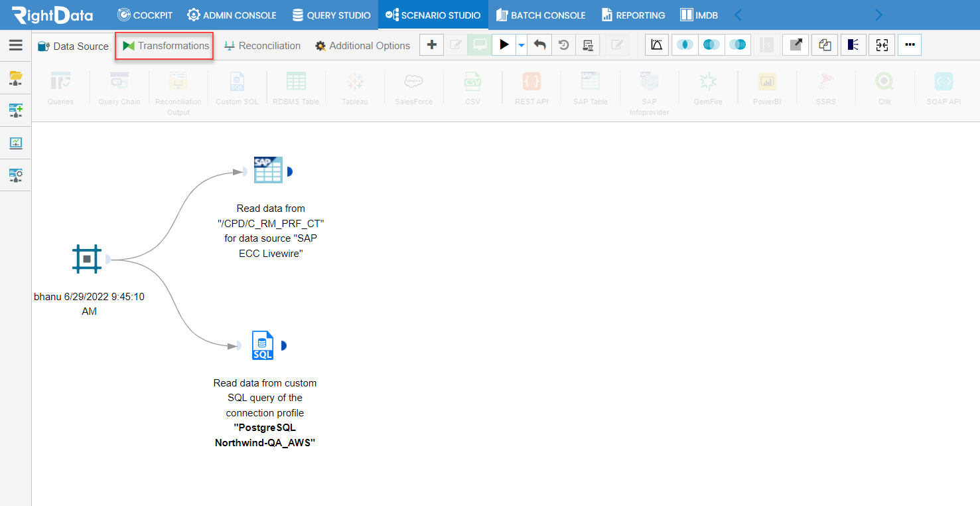
Task: Click the RightData logo
Action: click(x=52, y=15)
